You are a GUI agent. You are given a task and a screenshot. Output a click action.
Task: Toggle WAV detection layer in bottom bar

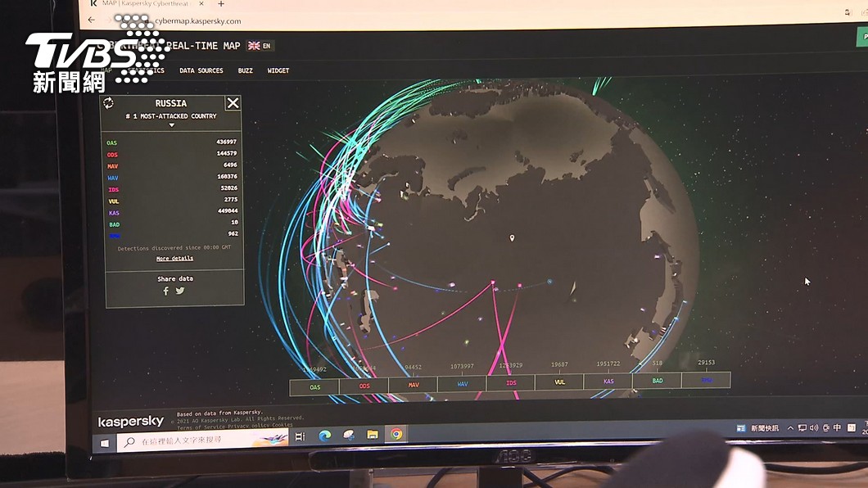(462, 383)
